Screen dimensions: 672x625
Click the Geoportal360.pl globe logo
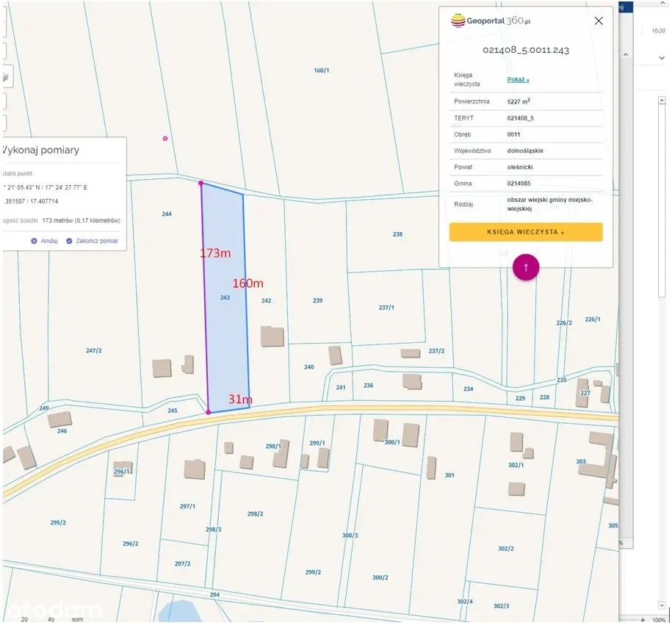tap(458, 21)
